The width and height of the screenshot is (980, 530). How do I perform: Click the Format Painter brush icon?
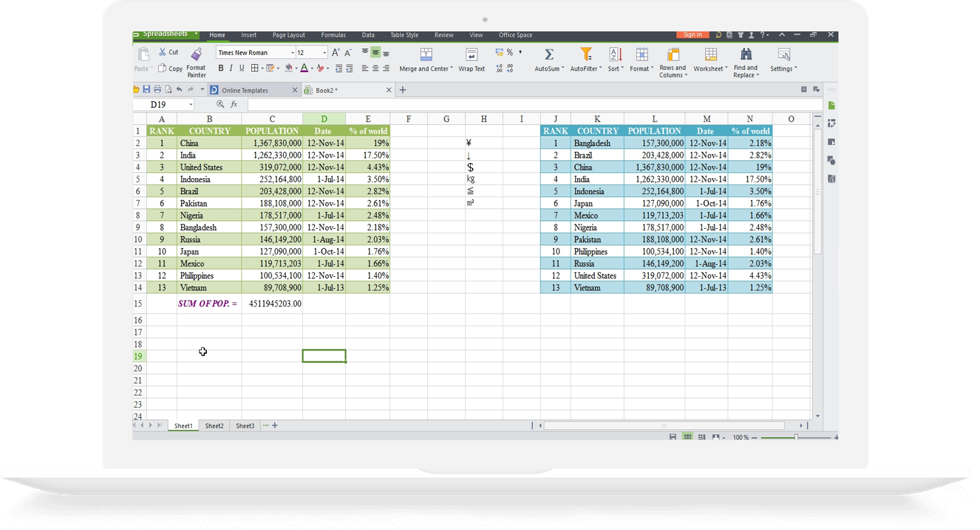click(197, 54)
